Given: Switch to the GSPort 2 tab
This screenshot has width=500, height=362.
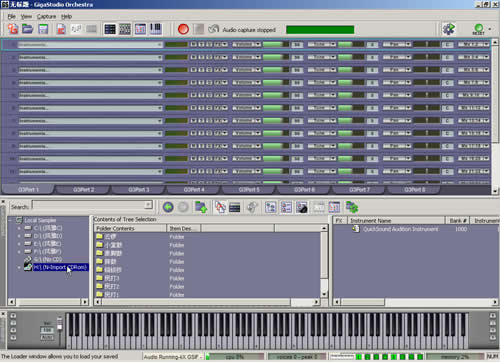Looking at the screenshot, I should (x=83, y=189).
